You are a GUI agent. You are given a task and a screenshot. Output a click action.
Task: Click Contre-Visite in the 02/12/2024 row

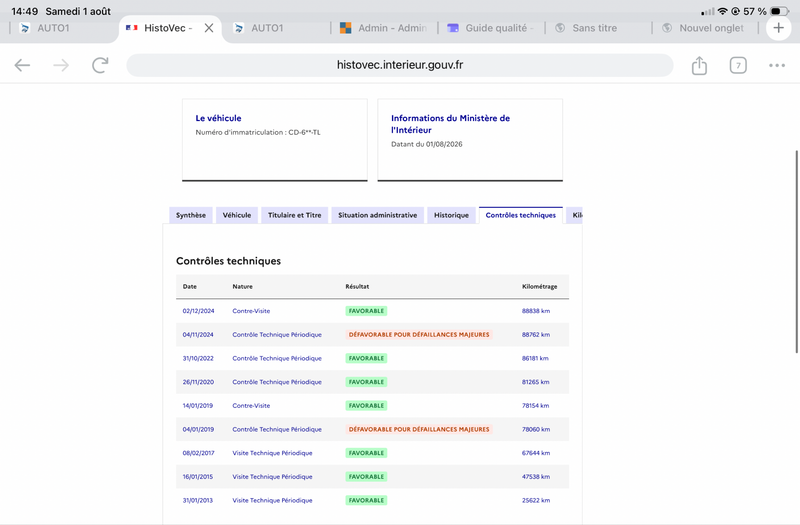(251, 311)
